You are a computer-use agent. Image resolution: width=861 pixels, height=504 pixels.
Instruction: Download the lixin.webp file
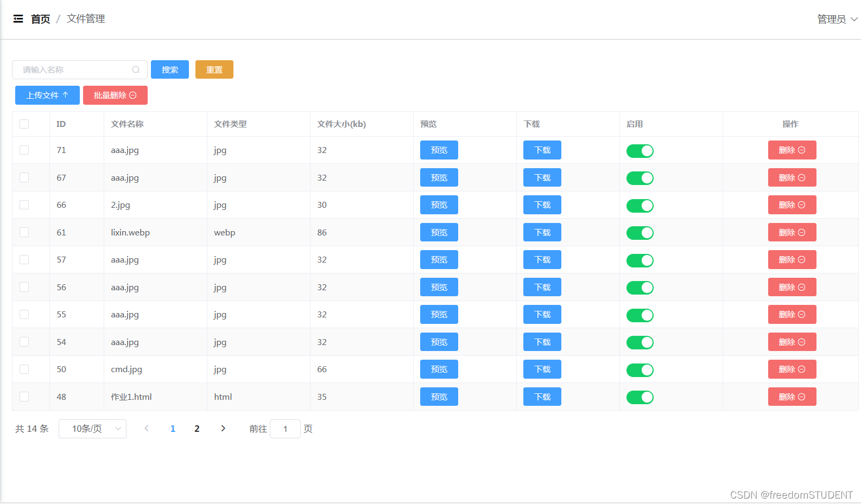tap(542, 232)
